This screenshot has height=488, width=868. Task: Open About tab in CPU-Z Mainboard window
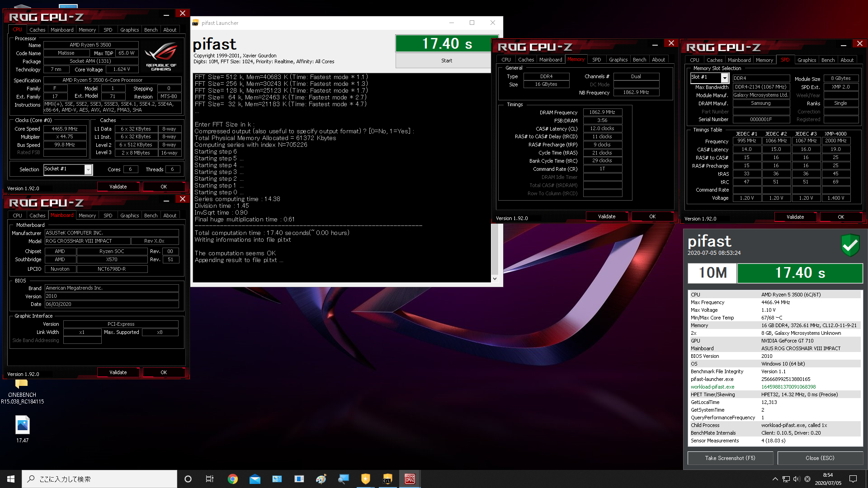[170, 216]
